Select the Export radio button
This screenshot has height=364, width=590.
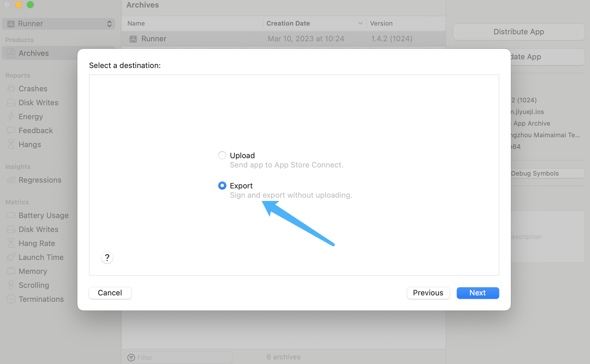(222, 185)
